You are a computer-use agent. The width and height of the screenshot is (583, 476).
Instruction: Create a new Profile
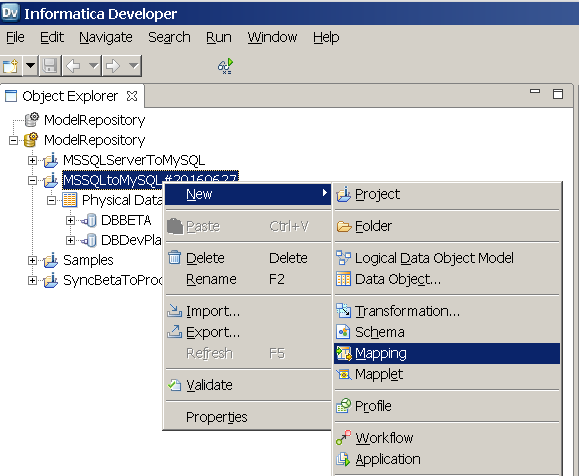447,406
